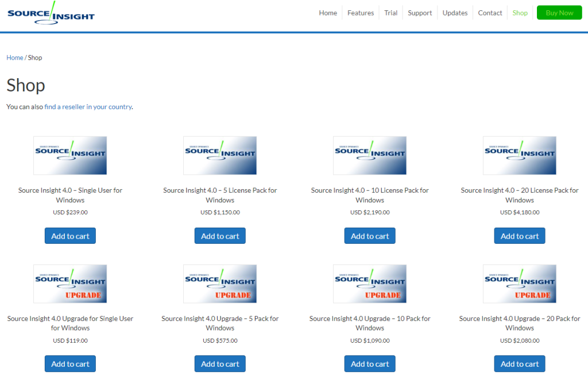
Task: Open Upgrade for Single User for Windows title
Action: pyautogui.click(x=70, y=323)
